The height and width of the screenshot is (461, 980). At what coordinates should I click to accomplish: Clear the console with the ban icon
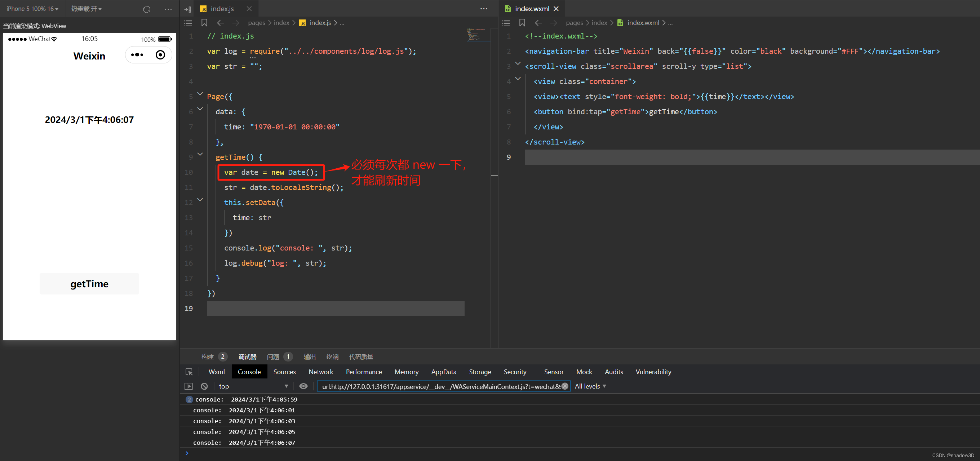point(204,386)
